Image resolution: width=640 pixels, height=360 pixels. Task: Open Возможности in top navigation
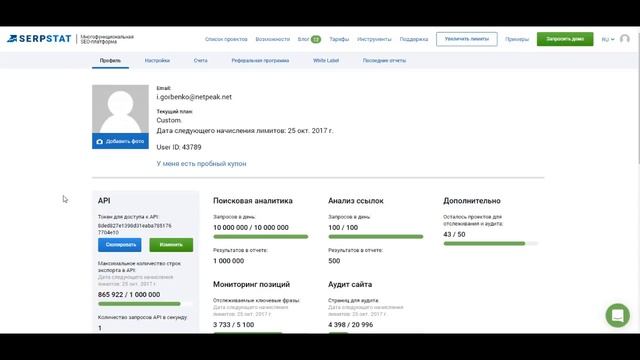point(273,39)
